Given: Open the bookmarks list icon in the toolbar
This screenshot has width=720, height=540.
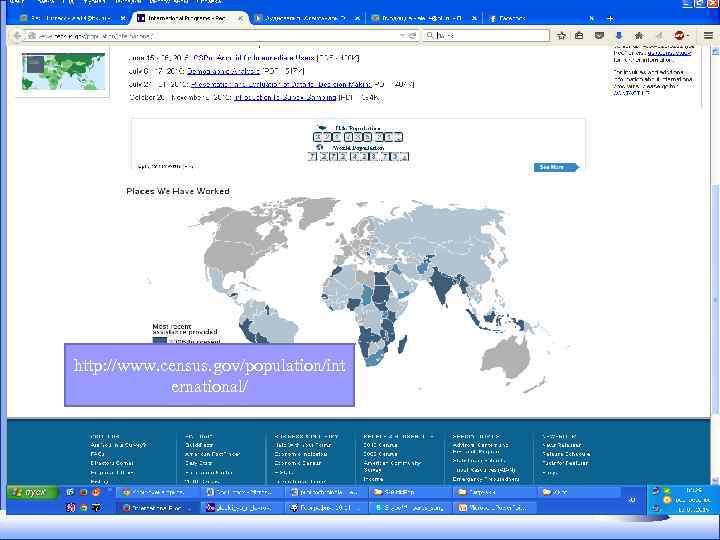Looking at the screenshot, I should (579, 35).
